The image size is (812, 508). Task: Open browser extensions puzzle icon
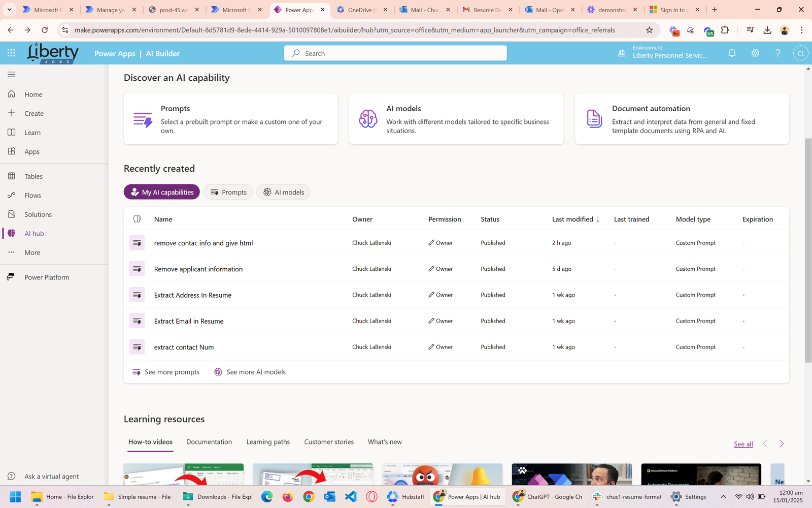(x=725, y=30)
